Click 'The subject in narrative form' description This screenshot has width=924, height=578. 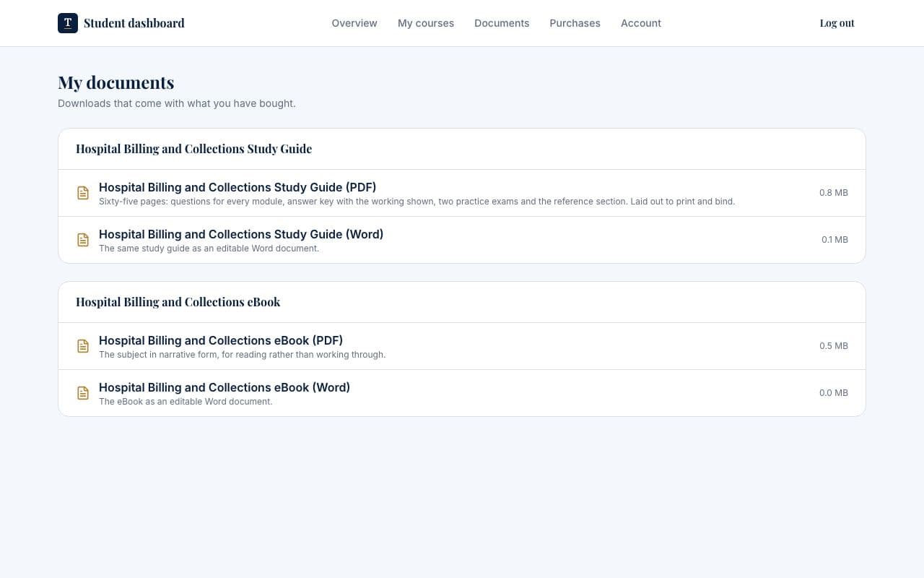pos(243,355)
